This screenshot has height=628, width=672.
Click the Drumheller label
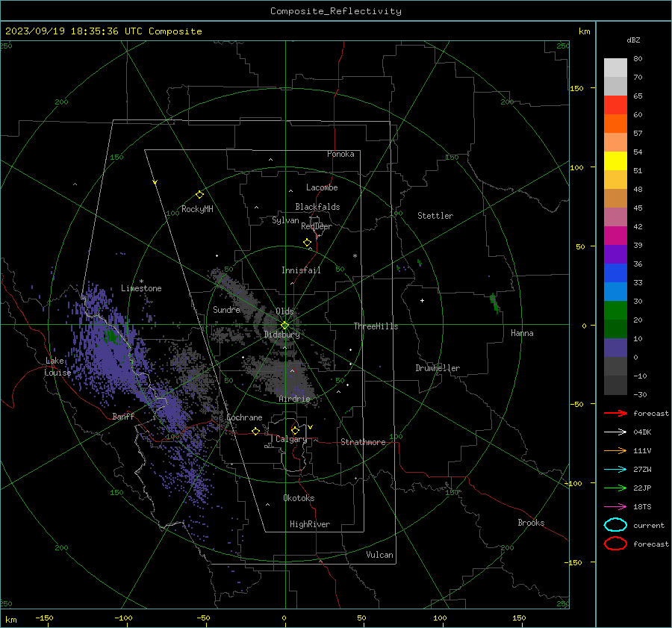pos(438,368)
